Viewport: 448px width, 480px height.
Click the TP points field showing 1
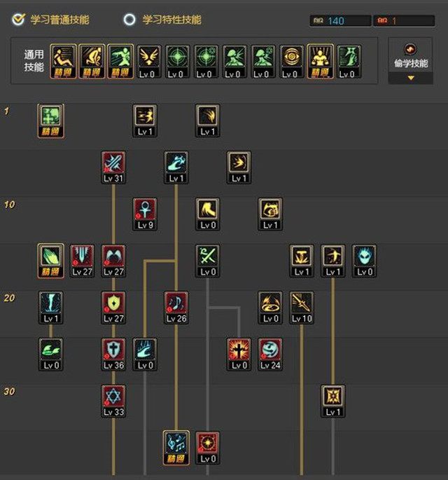tap(404, 21)
